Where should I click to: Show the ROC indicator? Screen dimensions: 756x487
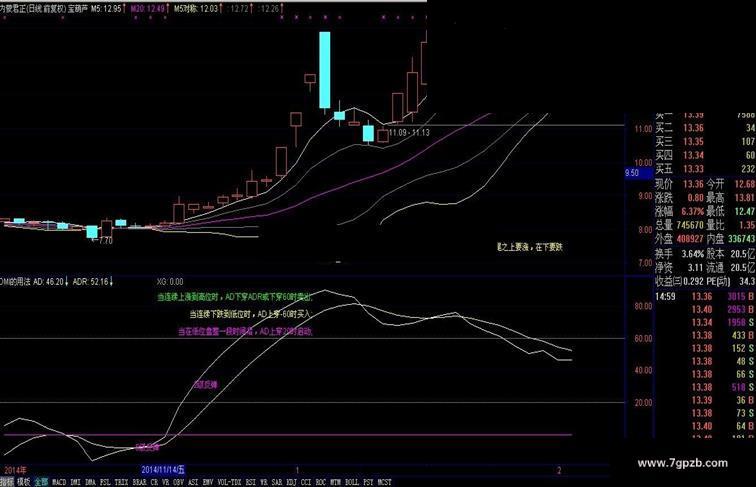321,482
